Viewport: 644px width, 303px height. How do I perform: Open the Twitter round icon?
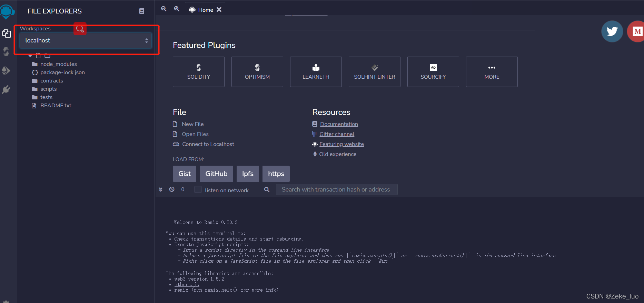point(612,31)
